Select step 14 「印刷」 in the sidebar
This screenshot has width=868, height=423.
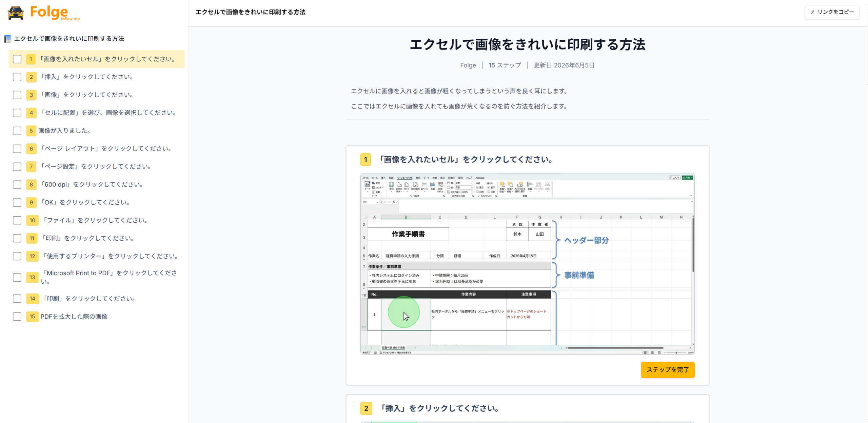click(x=97, y=299)
